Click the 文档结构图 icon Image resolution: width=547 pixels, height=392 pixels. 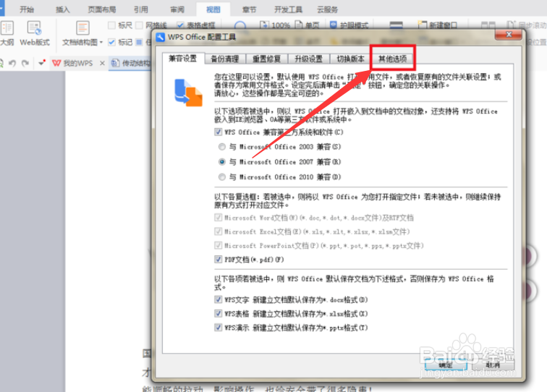(x=82, y=28)
